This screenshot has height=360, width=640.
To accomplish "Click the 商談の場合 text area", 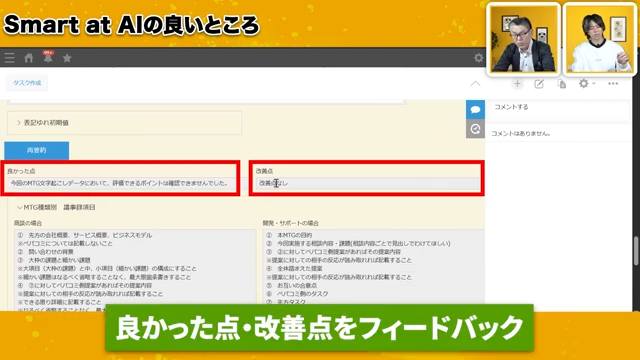I will [135, 269].
